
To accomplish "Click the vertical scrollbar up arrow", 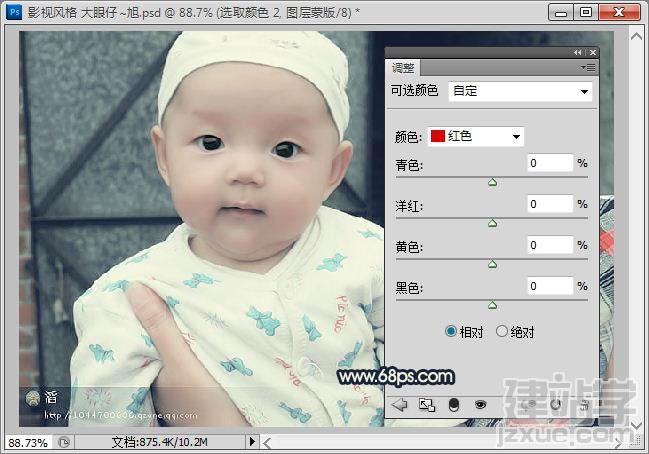I will (636, 37).
